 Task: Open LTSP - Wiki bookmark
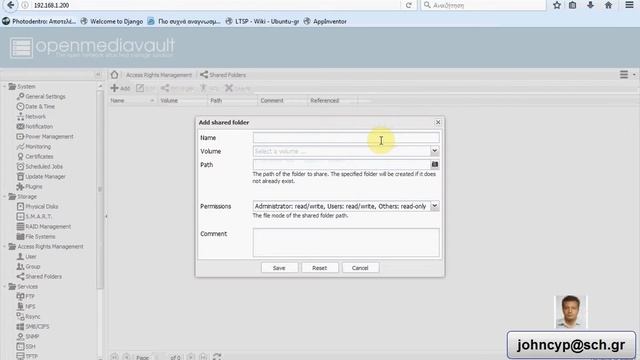[x=263, y=21]
